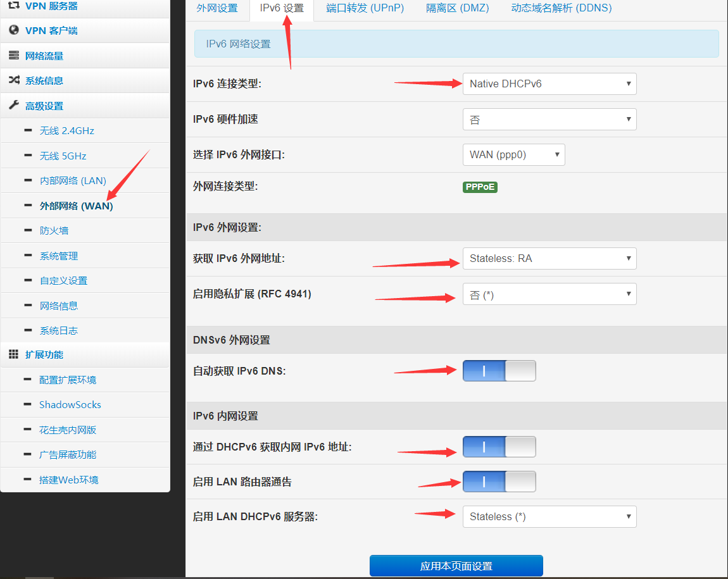Open the 启用隐私扩展 (RFC 4941) dropdown
Image resolution: width=728 pixels, height=579 pixels.
tap(549, 294)
